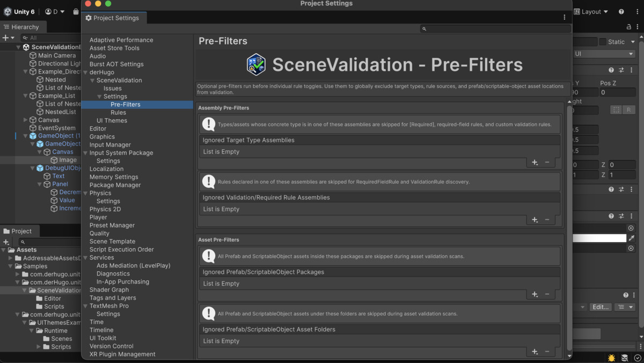Collapse the derHugo settings group
The width and height of the screenshot is (644, 363).
coord(85,72)
